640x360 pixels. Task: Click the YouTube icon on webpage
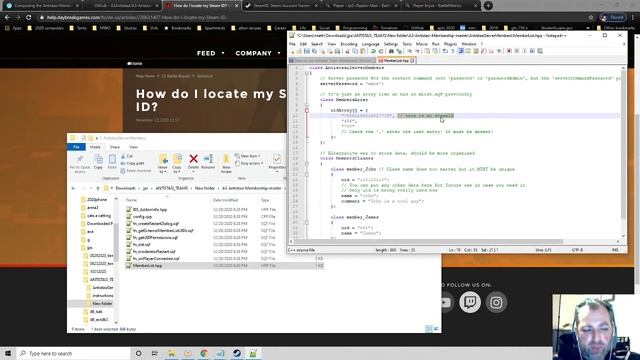(446, 302)
